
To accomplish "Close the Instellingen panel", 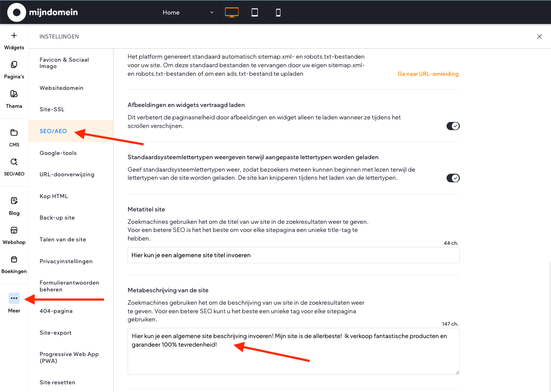I will click(x=539, y=37).
